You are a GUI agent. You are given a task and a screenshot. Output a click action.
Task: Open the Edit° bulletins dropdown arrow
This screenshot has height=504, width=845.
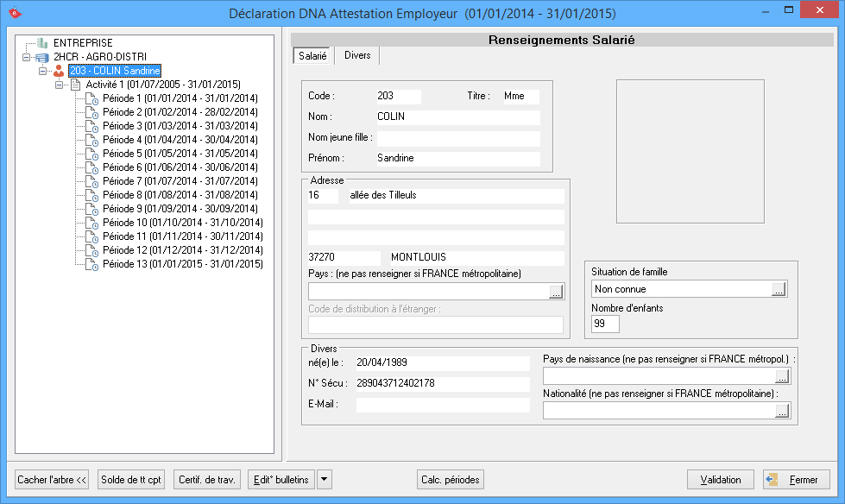point(325,480)
